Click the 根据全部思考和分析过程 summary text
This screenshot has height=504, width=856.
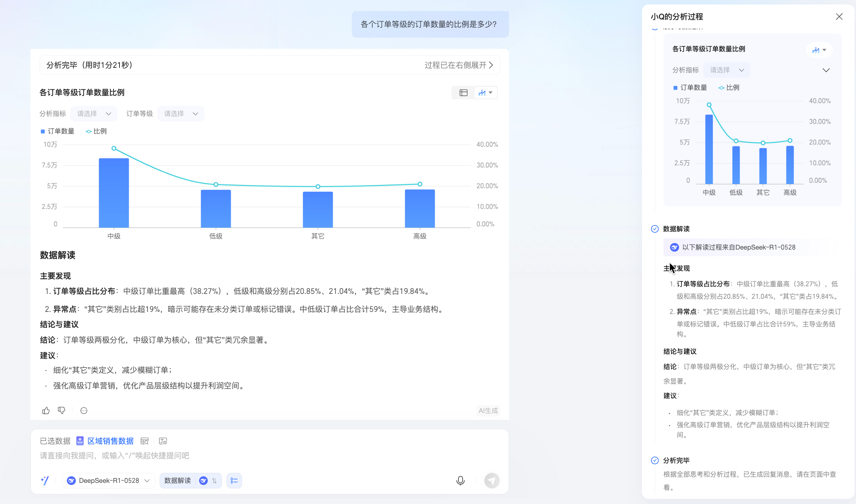(x=750, y=481)
